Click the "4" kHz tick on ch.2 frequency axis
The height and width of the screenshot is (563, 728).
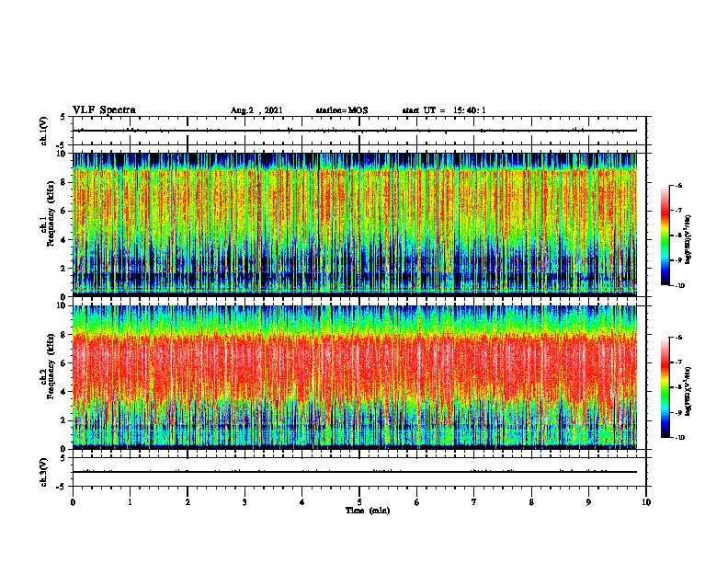coord(64,392)
